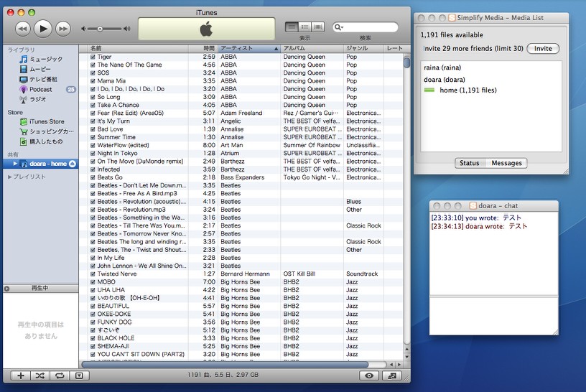Uncheck the Bad Love song checkbox
Image resolution: width=586 pixels, height=392 pixels.
pos(93,129)
